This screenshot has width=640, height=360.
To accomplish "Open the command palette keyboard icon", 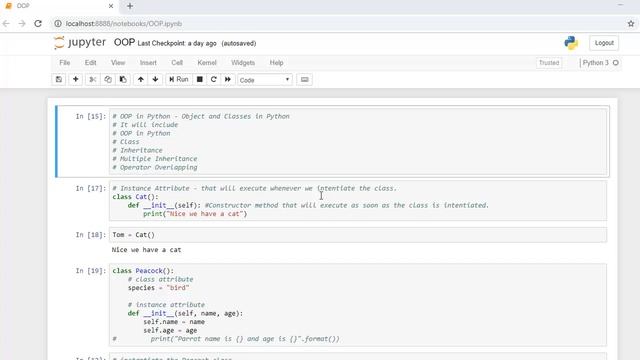I will click(304, 80).
